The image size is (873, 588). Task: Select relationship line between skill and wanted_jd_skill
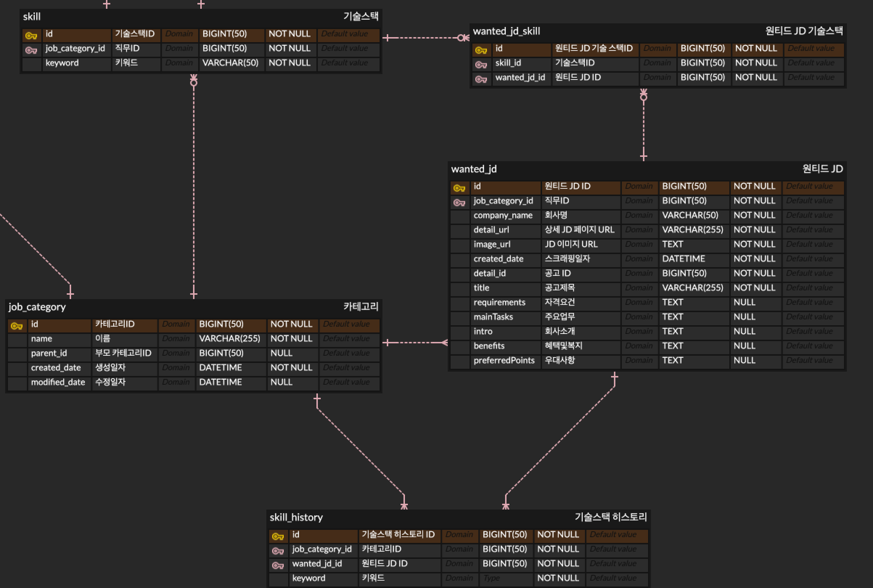click(x=426, y=38)
